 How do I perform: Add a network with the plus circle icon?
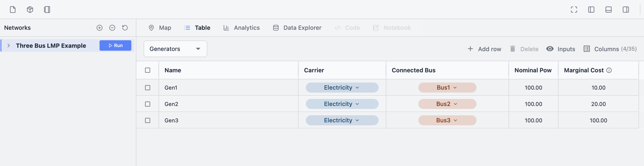(x=100, y=28)
